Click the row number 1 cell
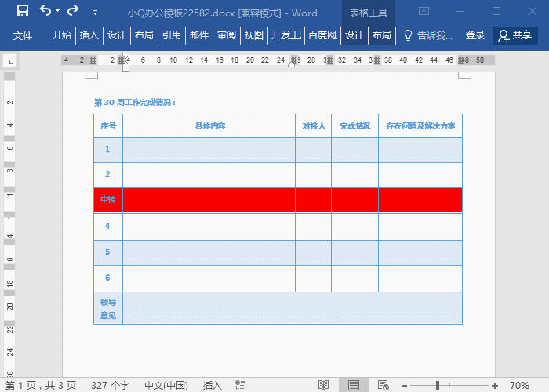This screenshot has height=392, width=549. (108, 150)
